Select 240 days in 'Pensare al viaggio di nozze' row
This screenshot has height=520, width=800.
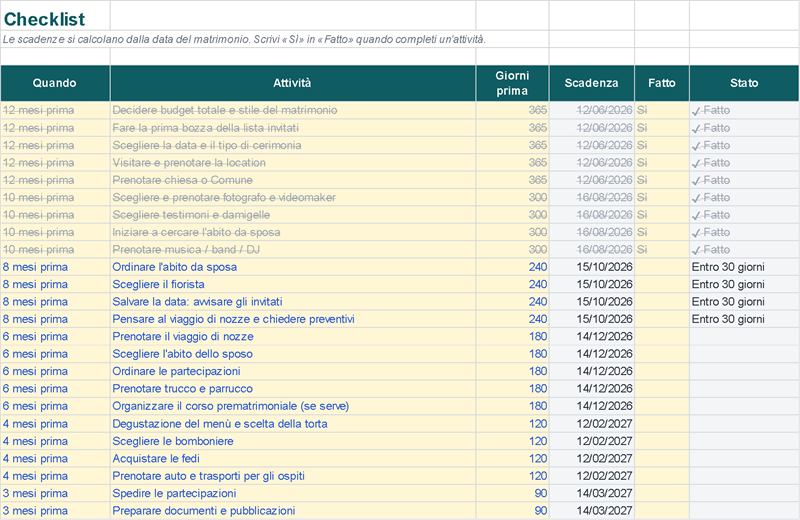pyautogui.click(x=512, y=318)
